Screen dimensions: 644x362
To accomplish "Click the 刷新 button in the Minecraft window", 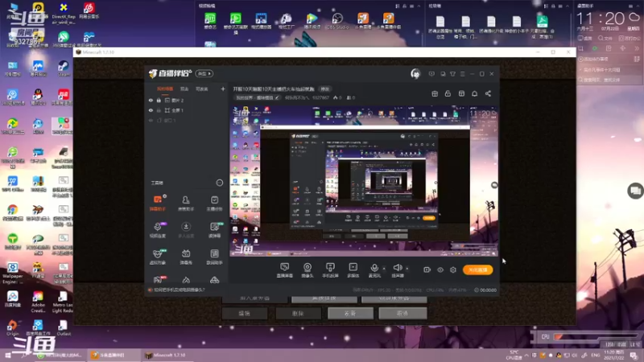I will (350, 314).
